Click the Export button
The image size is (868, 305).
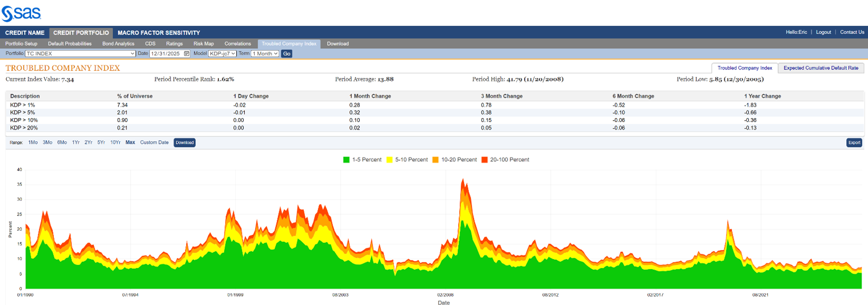click(854, 143)
